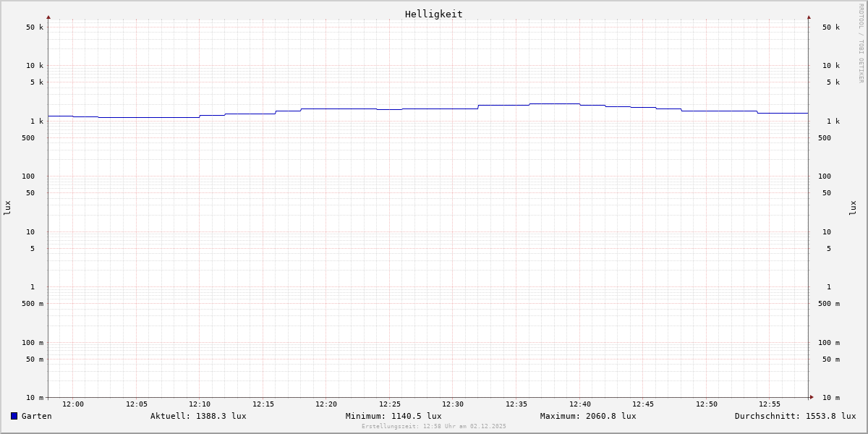Select the Helligkeit chart title
This screenshot has width=868, height=434.
[x=433, y=14]
